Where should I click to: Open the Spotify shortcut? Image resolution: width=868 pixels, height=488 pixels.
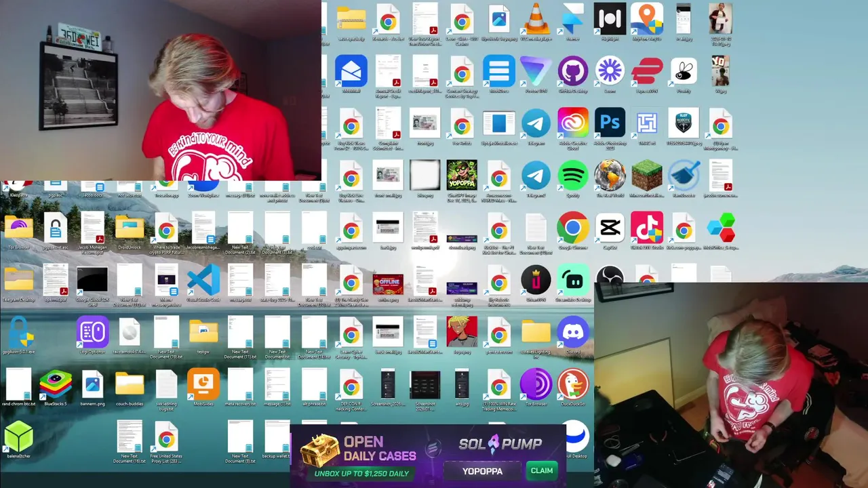[x=573, y=176]
